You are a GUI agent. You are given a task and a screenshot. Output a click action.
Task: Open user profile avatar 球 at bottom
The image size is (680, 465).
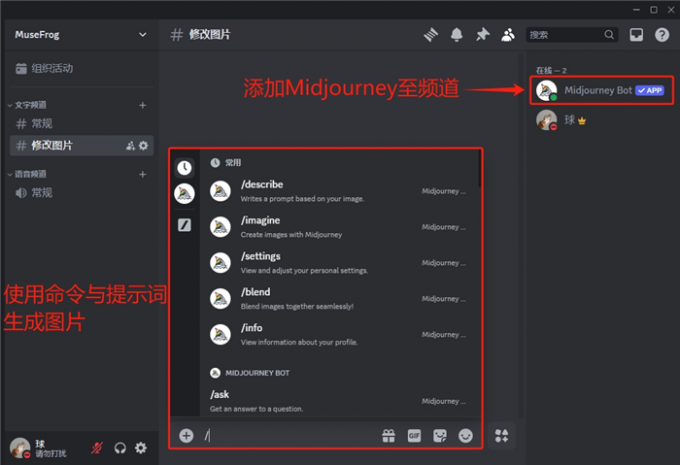(x=20, y=448)
